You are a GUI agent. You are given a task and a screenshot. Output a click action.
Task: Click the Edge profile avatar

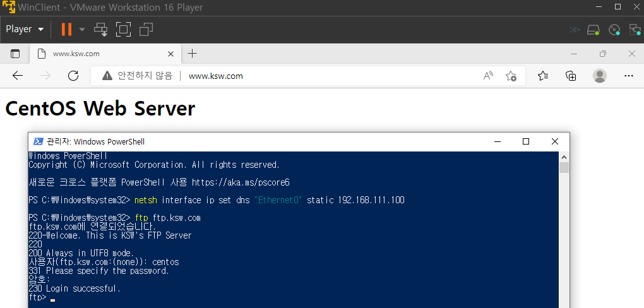tap(600, 76)
